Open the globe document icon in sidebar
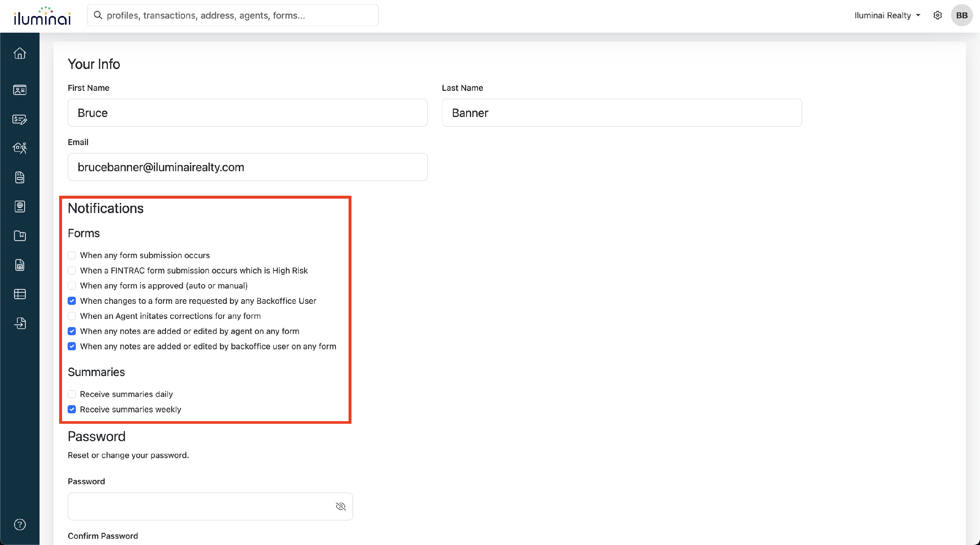The width and height of the screenshot is (980, 545). pos(20,206)
